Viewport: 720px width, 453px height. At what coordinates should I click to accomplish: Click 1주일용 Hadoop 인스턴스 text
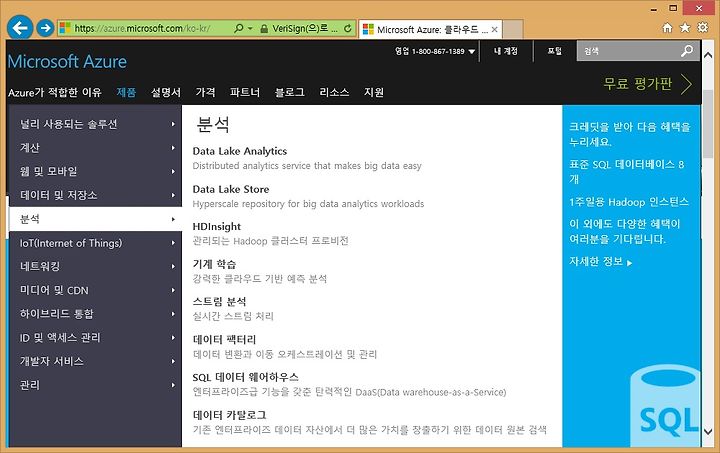tap(629, 202)
